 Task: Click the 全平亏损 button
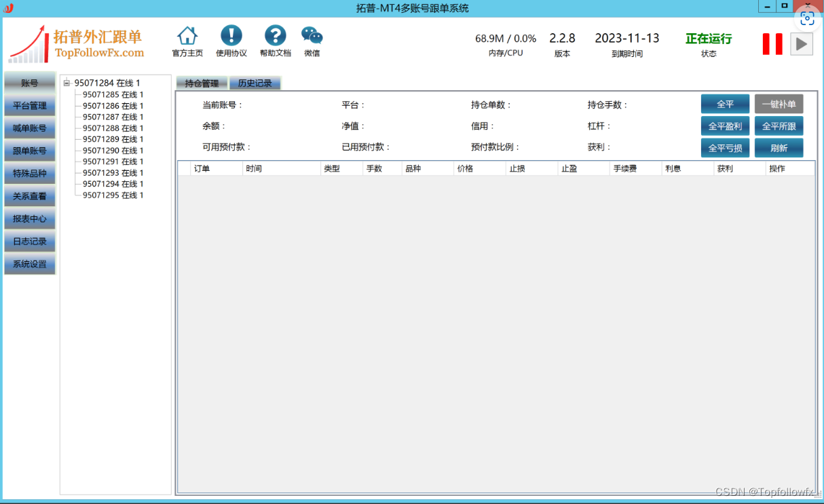[726, 148]
